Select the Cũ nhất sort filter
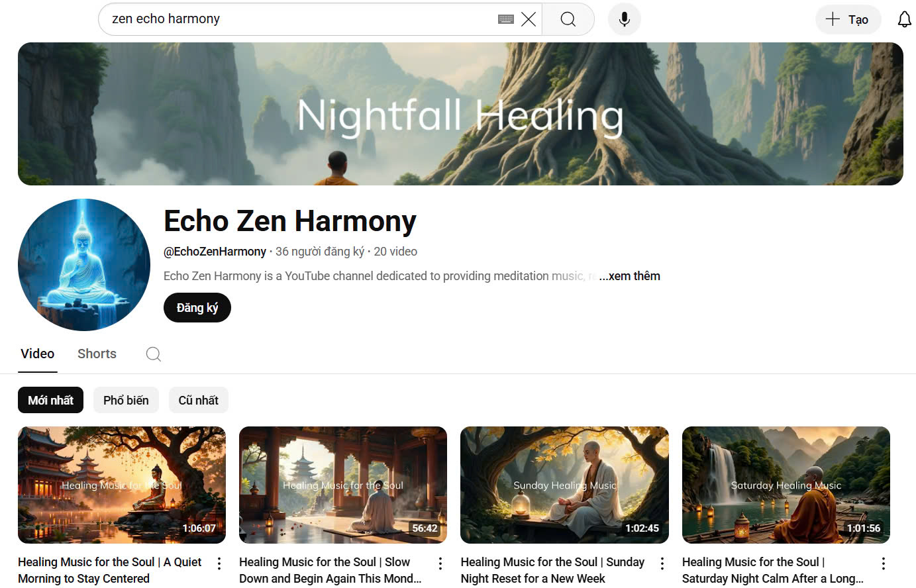 [x=199, y=400]
